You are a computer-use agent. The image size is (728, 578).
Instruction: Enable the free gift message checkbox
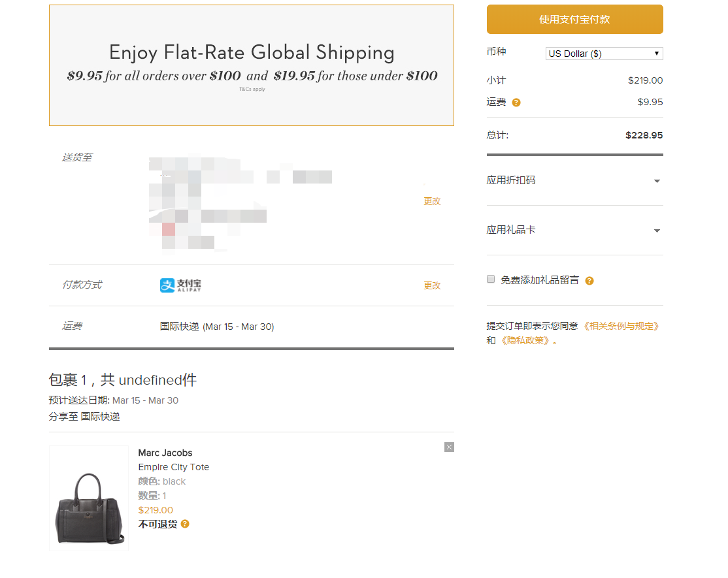pyautogui.click(x=491, y=279)
